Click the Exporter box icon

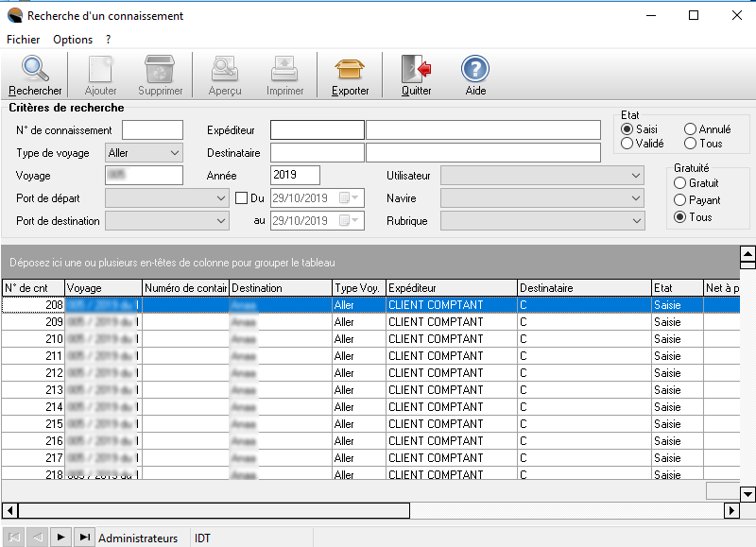350,70
